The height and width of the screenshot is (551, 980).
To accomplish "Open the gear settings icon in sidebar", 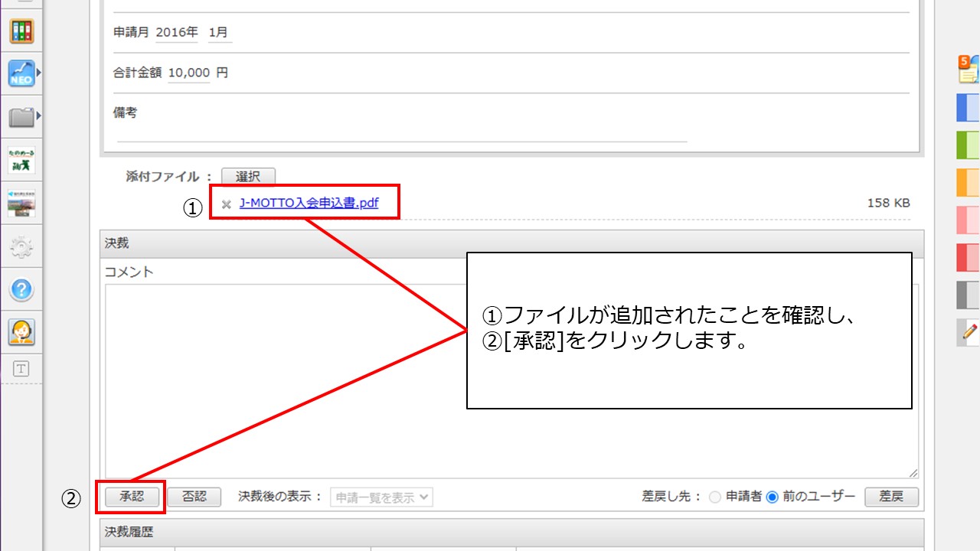I will tap(21, 246).
